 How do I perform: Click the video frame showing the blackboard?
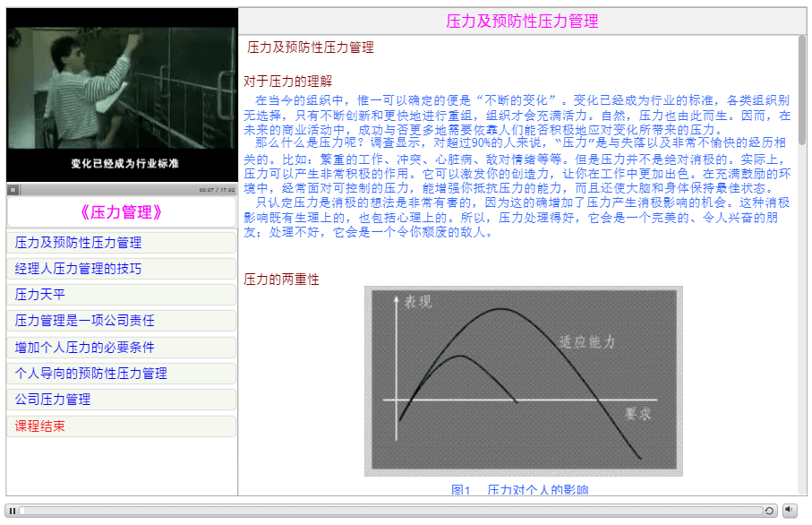[x=122, y=94]
